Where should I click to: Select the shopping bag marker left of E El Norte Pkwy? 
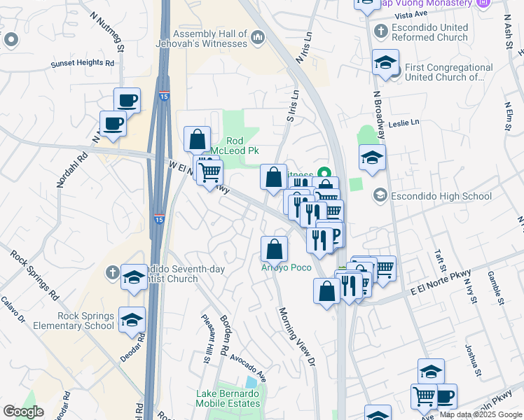tap(327, 292)
